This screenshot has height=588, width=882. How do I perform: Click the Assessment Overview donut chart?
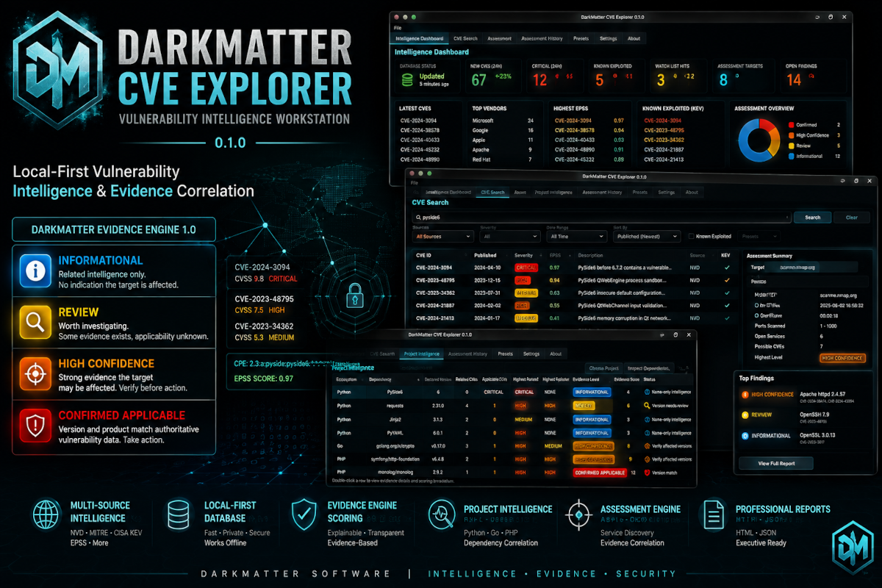point(759,140)
